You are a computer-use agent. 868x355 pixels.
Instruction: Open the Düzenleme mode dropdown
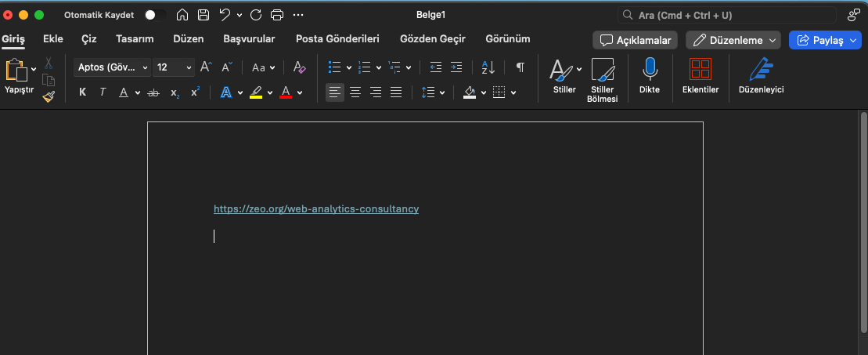[733, 40]
